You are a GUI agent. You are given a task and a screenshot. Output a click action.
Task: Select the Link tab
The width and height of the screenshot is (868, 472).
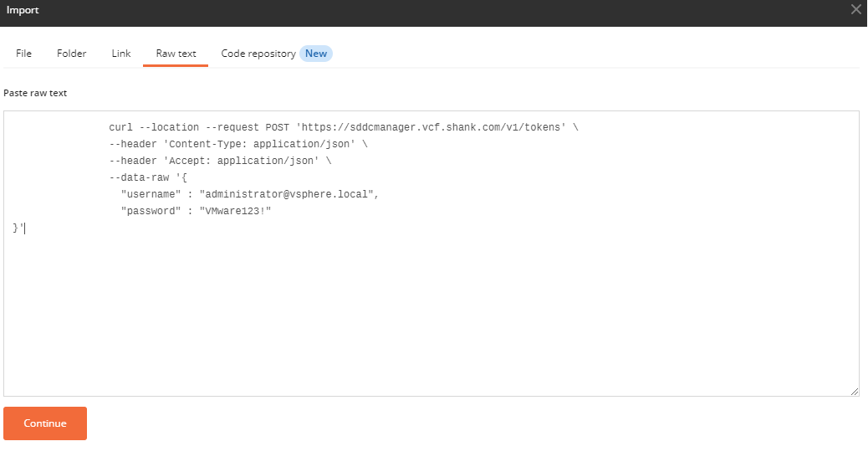121,54
